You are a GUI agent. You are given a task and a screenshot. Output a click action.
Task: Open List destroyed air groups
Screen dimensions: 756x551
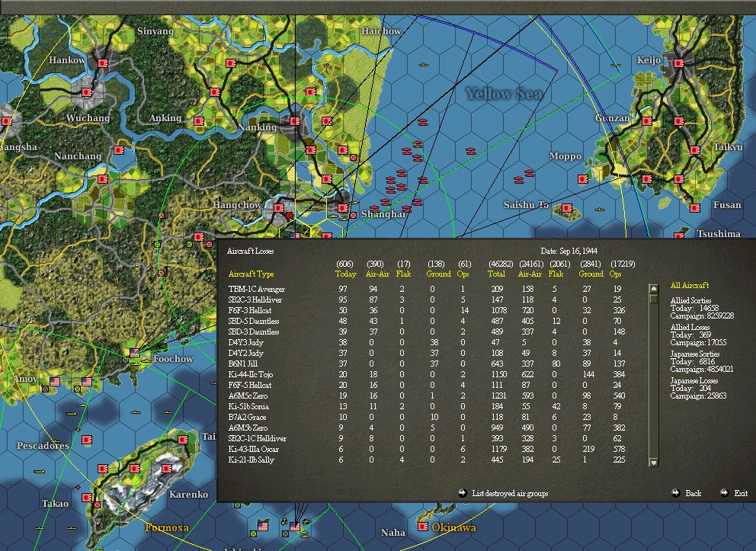503,493
